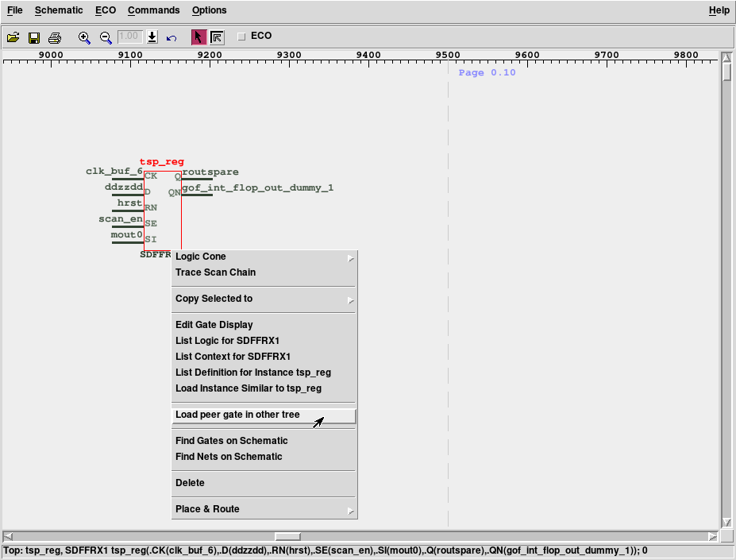Zoom out with the magnifier minus icon
The width and height of the screenshot is (736, 560).
click(106, 37)
